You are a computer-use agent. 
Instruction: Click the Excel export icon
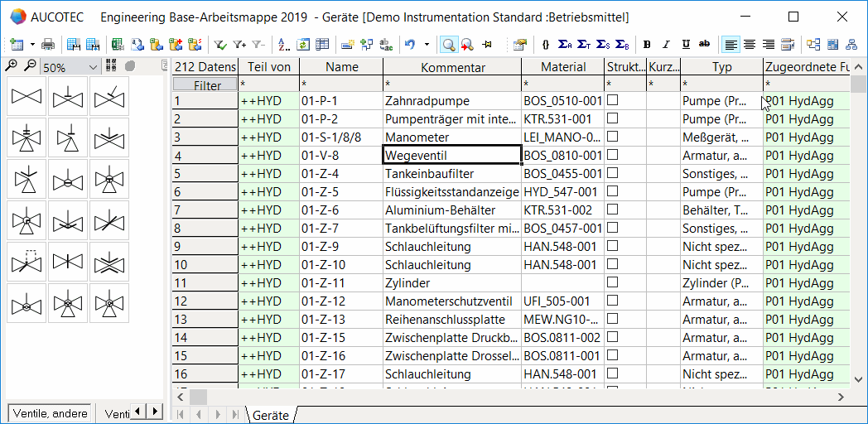click(x=118, y=45)
